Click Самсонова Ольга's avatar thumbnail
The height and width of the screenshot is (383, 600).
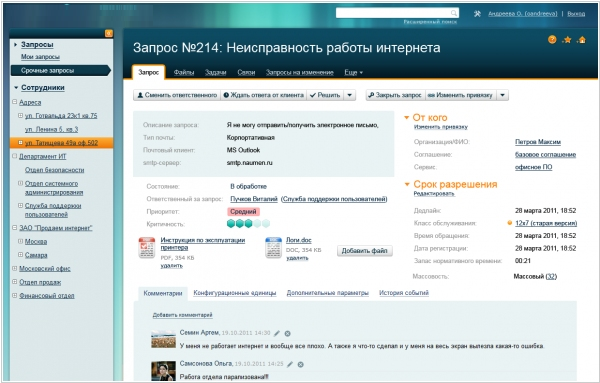click(x=163, y=371)
